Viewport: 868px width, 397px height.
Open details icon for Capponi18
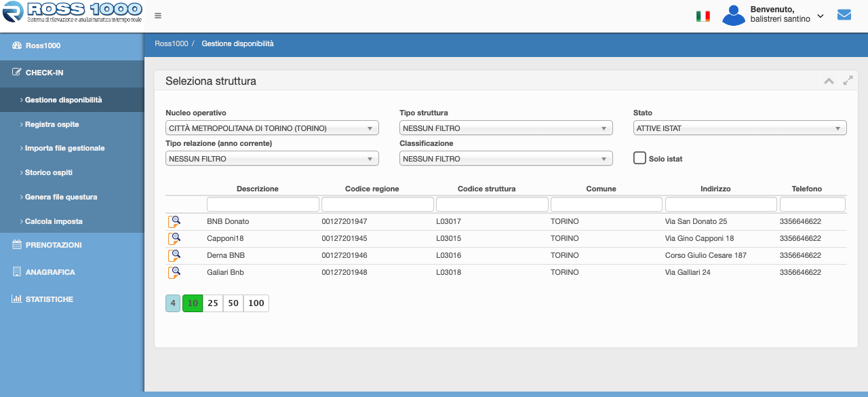[174, 238]
